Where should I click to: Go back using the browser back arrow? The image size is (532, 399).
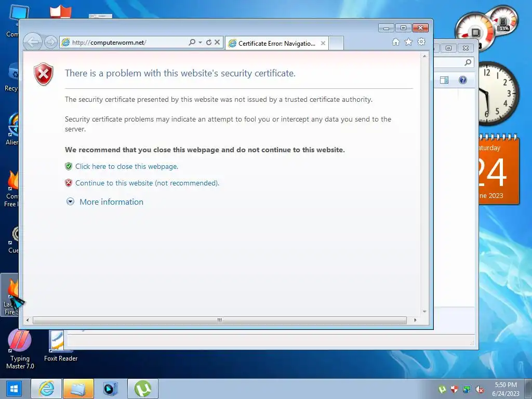tap(33, 43)
